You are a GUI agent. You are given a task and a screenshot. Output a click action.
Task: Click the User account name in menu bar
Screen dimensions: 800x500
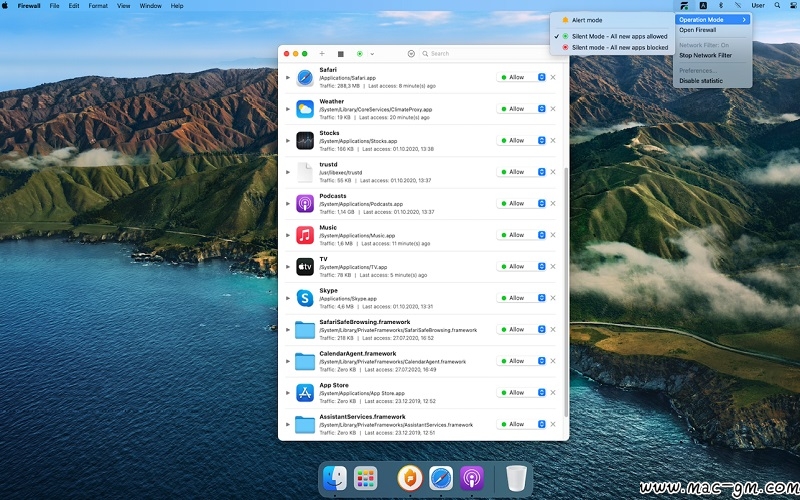pyautogui.click(x=758, y=6)
